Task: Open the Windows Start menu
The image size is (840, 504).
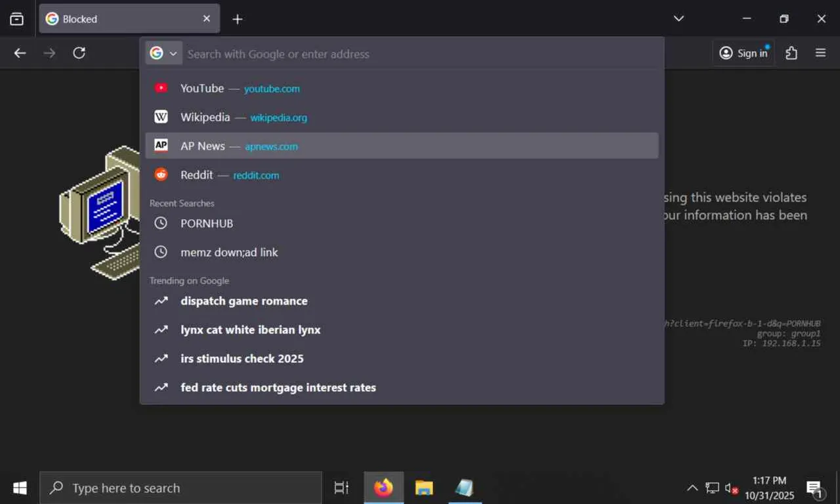Action: click(20, 488)
